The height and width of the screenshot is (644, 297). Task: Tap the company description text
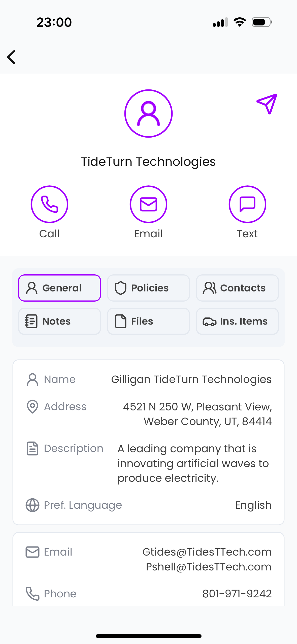[x=193, y=463]
